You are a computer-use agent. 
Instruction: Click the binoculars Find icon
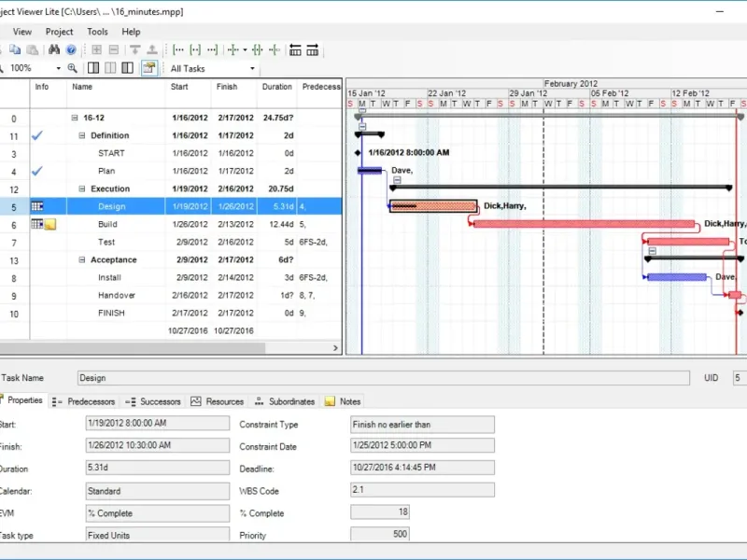[54, 49]
